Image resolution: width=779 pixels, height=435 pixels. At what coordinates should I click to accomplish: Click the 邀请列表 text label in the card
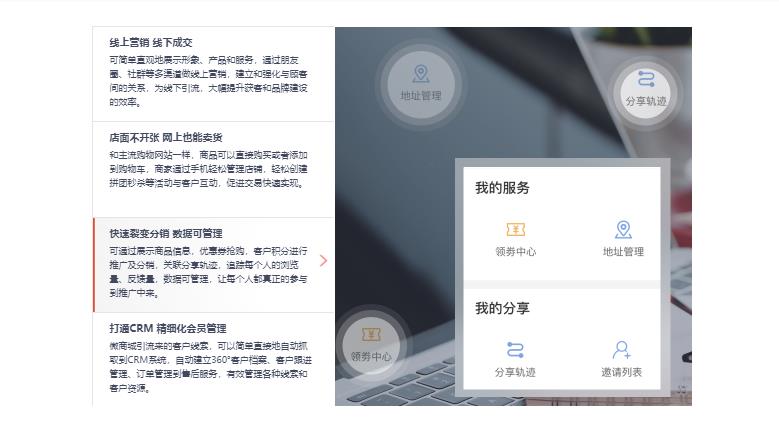(622, 372)
